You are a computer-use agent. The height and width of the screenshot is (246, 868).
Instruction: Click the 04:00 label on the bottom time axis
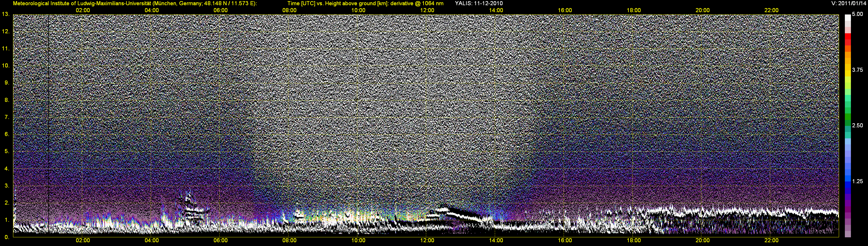(x=152, y=241)
